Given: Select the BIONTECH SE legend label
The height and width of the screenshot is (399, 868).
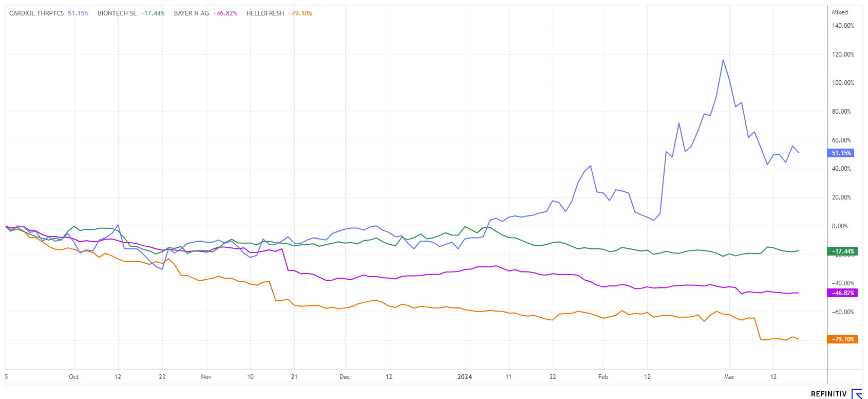Looking at the screenshot, I should [x=117, y=13].
